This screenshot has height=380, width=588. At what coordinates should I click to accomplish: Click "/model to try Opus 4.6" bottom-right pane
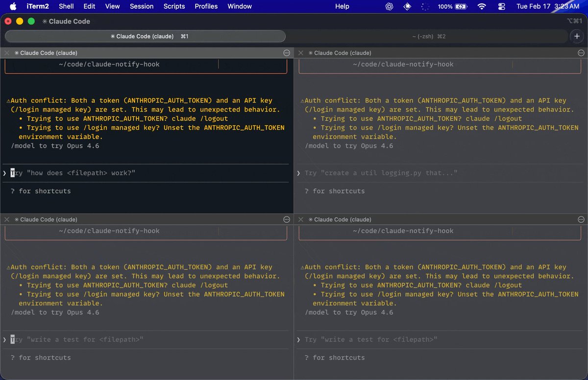(x=349, y=312)
